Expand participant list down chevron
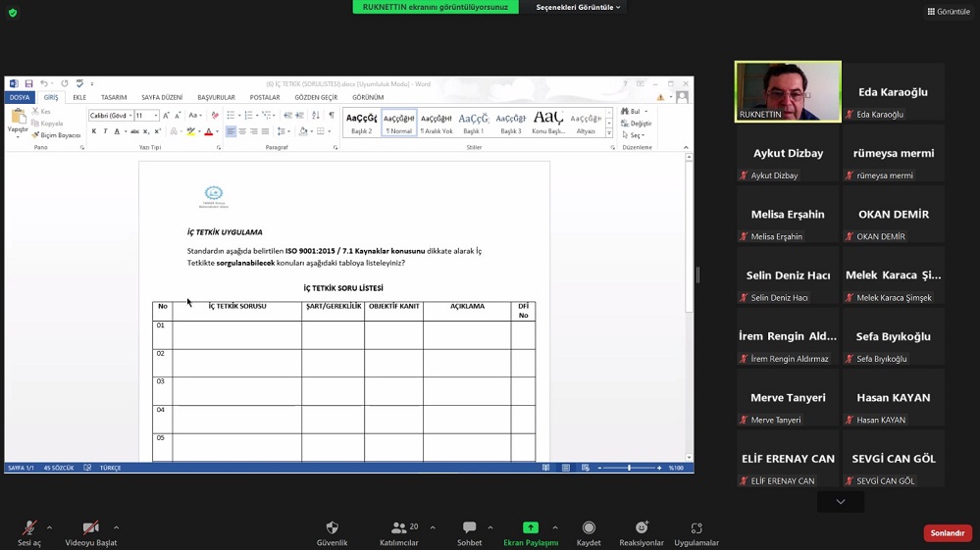 pos(840,501)
